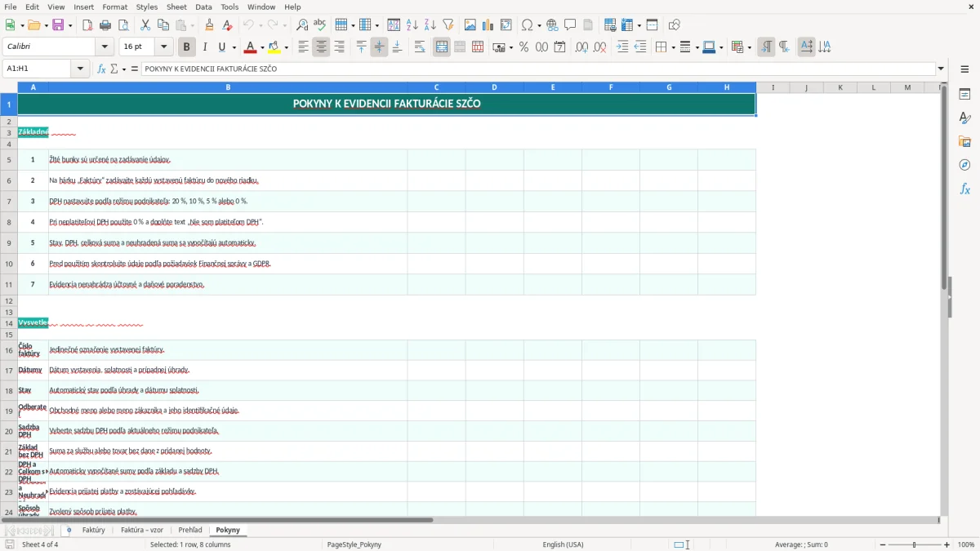Apply red font color swatch
980x551 pixels.
[x=250, y=47]
